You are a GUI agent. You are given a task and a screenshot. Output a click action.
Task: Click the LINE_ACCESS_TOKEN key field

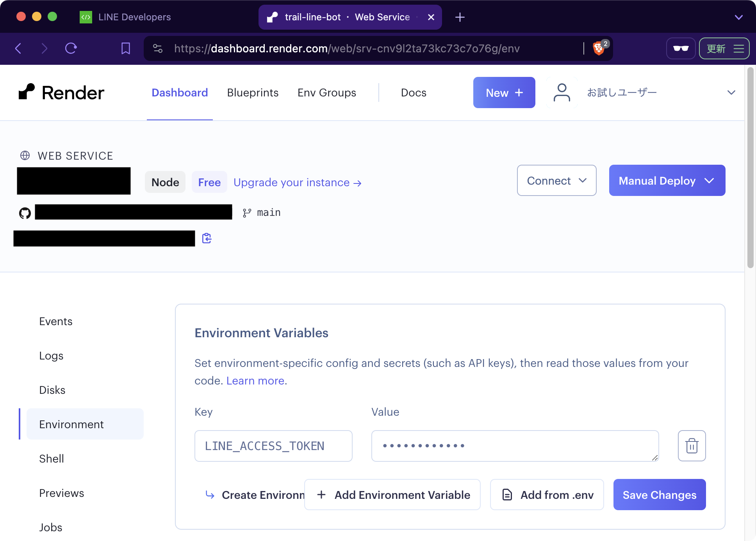273,446
